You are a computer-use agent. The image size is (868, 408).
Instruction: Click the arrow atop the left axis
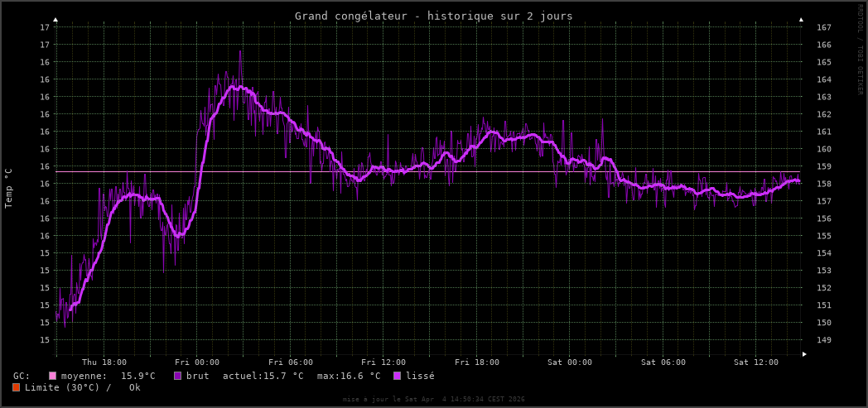pyautogui.click(x=55, y=18)
